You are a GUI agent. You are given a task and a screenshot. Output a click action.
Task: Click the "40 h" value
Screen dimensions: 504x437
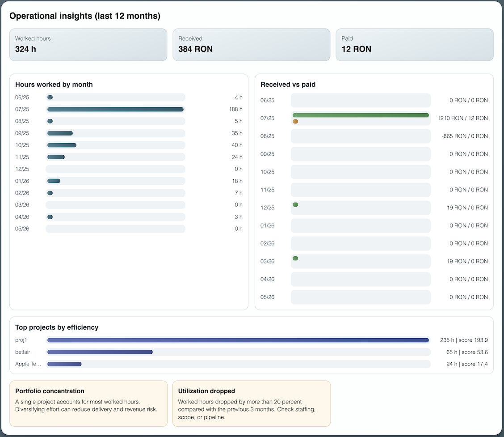(237, 145)
